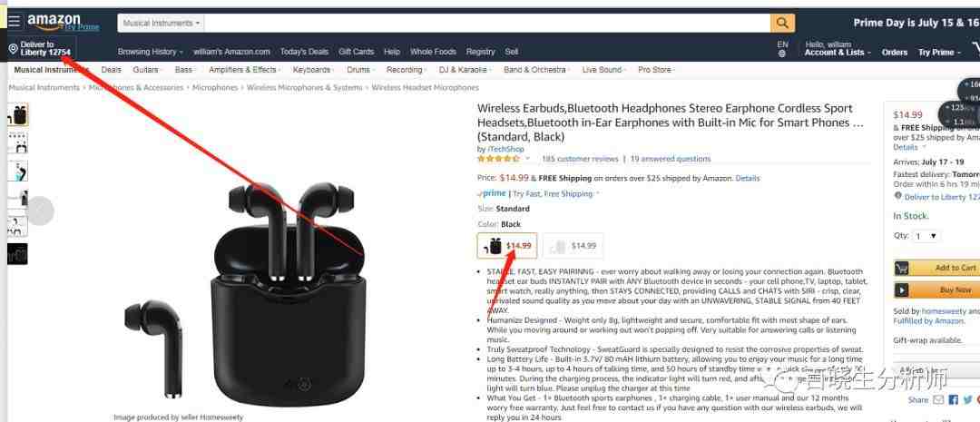980x422 pixels.
Task: Open the hamburger menu icon
Action: pyautogui.click(x=14, y=23)
